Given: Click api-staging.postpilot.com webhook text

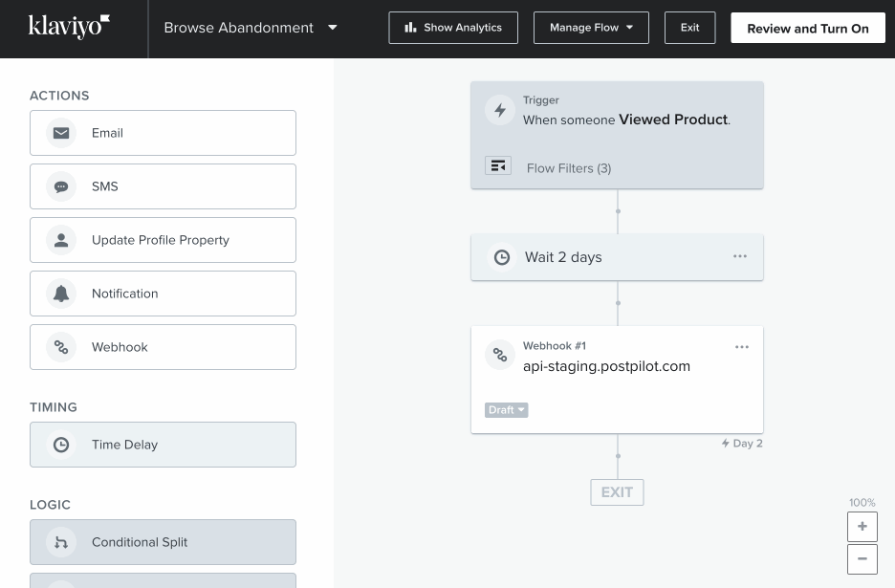Looking at the screenshot, I should (607, 366).
